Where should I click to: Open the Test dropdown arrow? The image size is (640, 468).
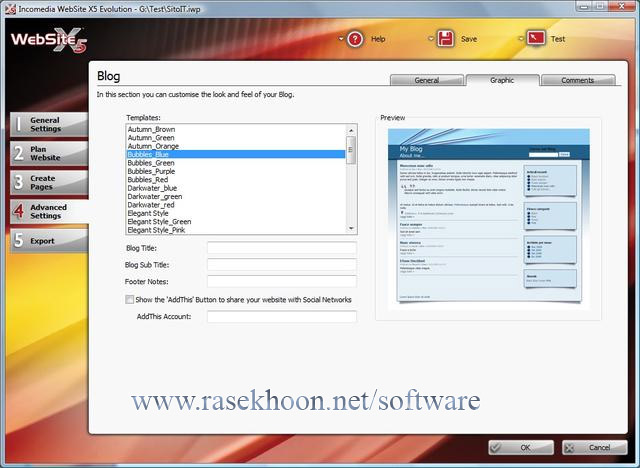click(521, 39)
